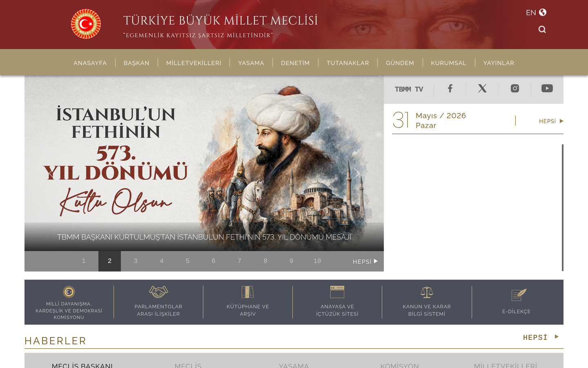Switch to YASAMA news tab

(294, 366)
